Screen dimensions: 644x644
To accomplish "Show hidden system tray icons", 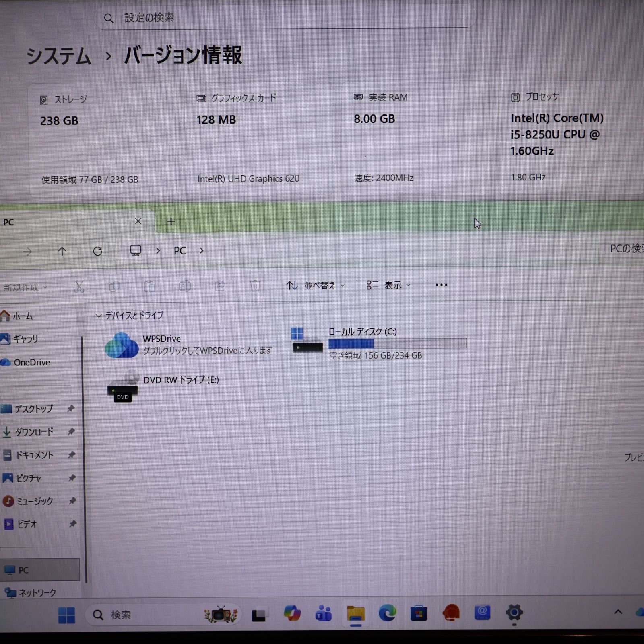I will [618, 612].
